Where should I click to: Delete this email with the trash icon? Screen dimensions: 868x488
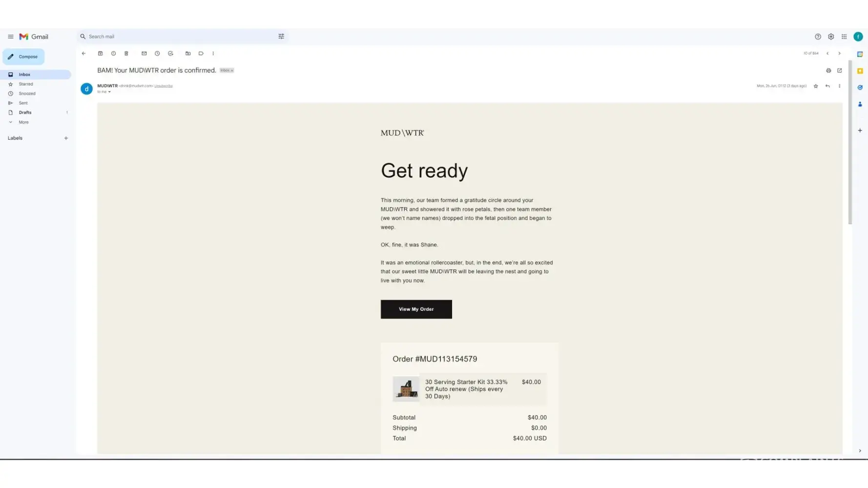(x=126, y=54)
